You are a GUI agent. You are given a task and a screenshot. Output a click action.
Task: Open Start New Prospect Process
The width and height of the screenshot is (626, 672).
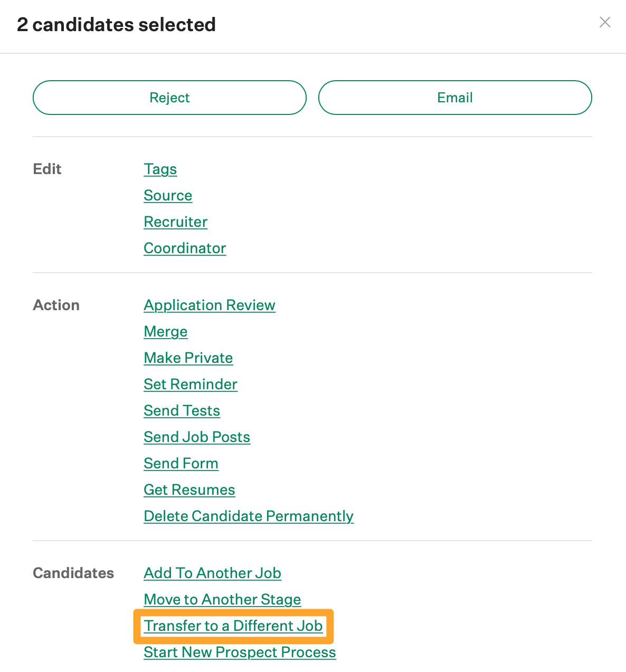[240, 652]
